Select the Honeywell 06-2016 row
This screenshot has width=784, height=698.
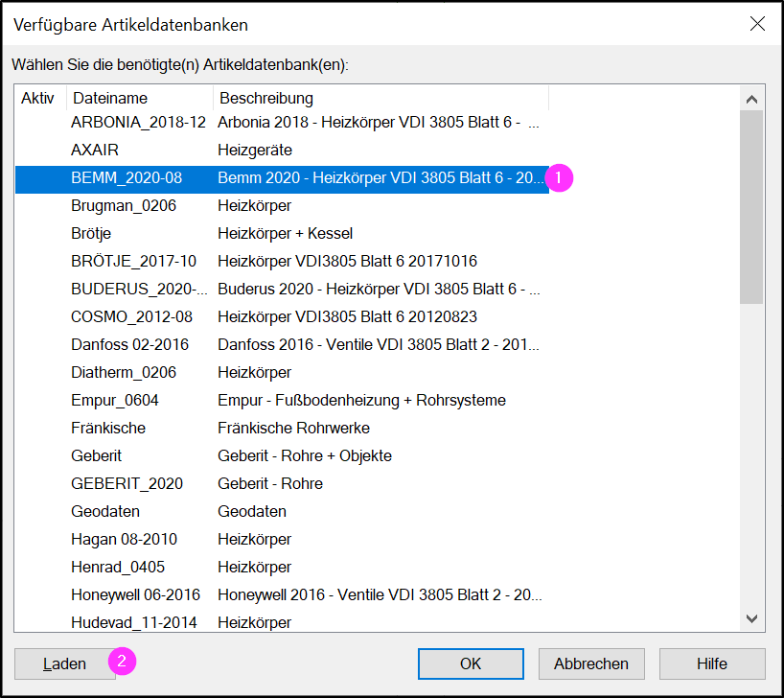point(282,594)
